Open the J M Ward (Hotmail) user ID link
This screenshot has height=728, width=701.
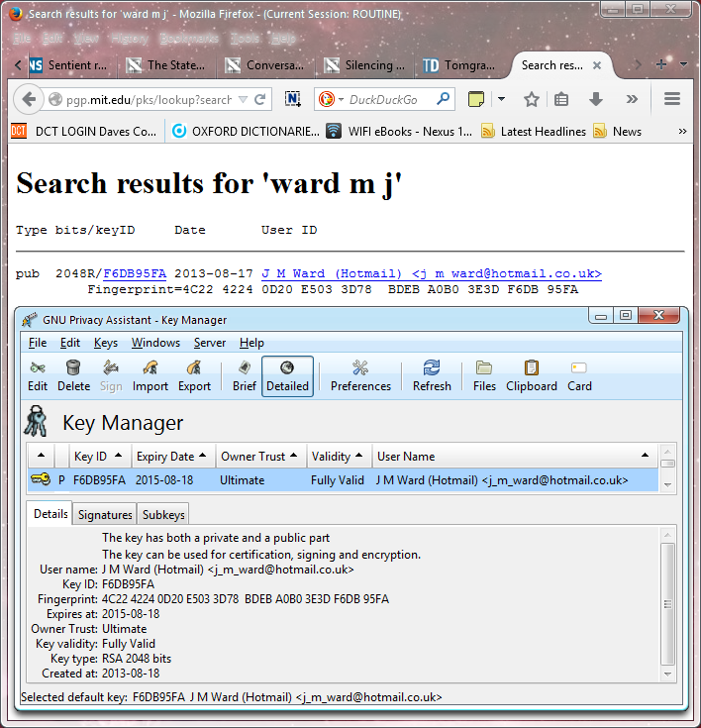tap(432, 273)
